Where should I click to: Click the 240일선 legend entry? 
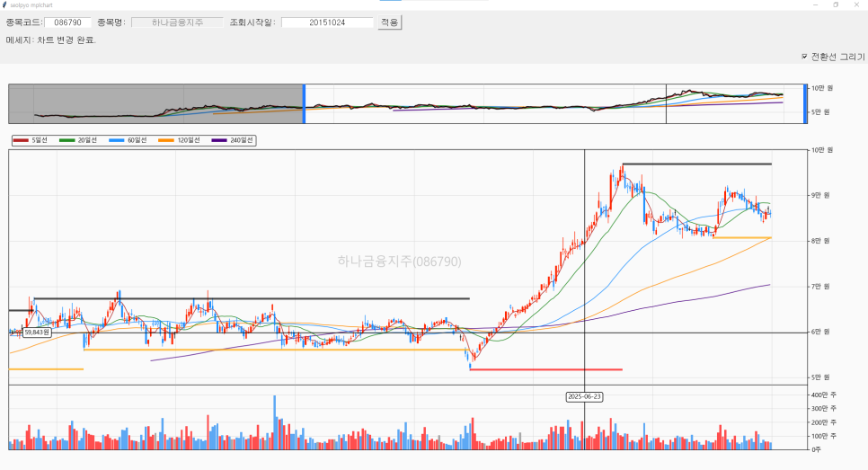pyautogui.click(x=233, y=140)
